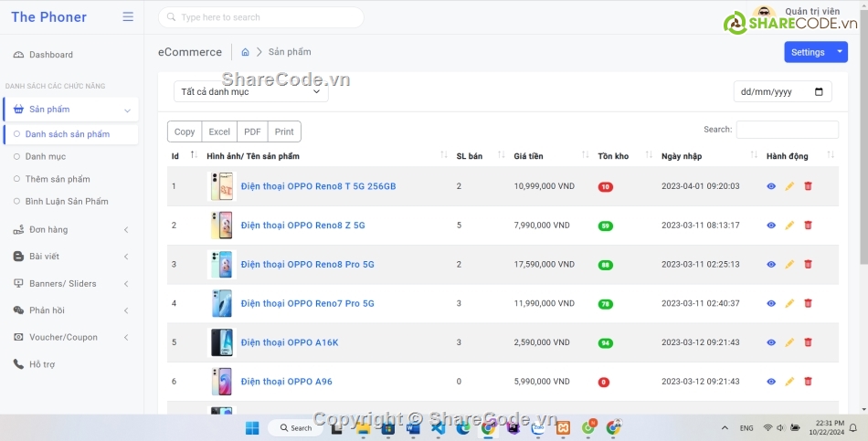Open XAMPP from taskbar
This screenshot has width=868, height=441.
[x=563, y=427]
